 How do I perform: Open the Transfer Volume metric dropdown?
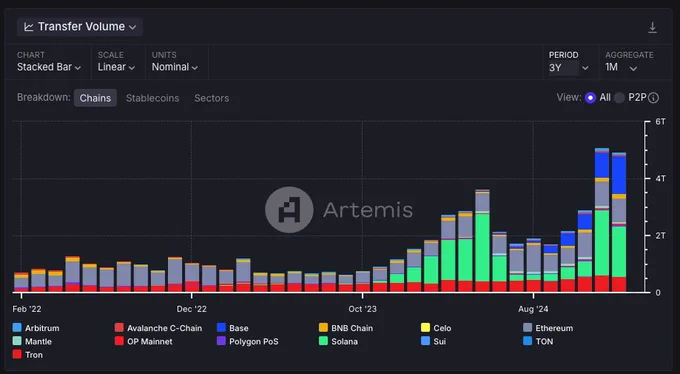pyautogui.click(x=80, y=27)
